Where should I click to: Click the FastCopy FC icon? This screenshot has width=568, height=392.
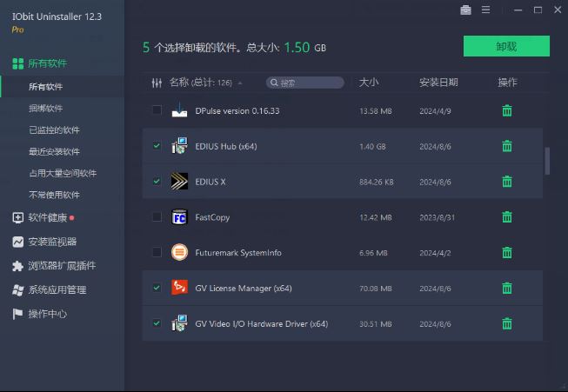point(179,216)
